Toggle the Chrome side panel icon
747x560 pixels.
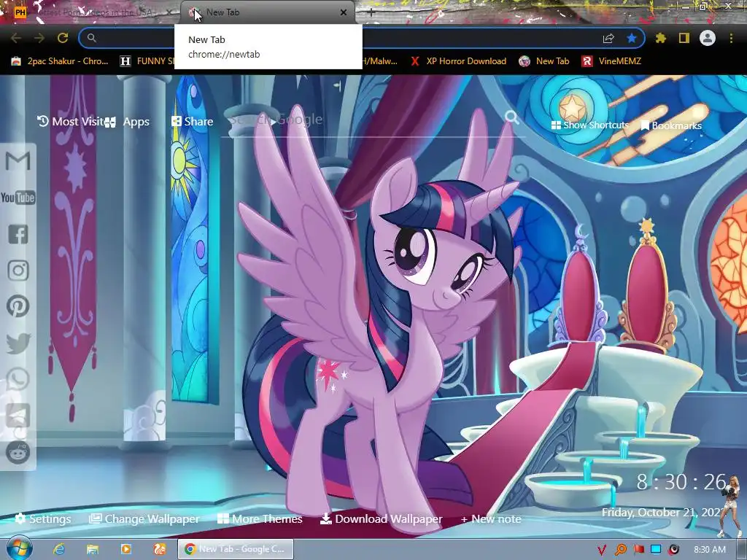point(684,38)
